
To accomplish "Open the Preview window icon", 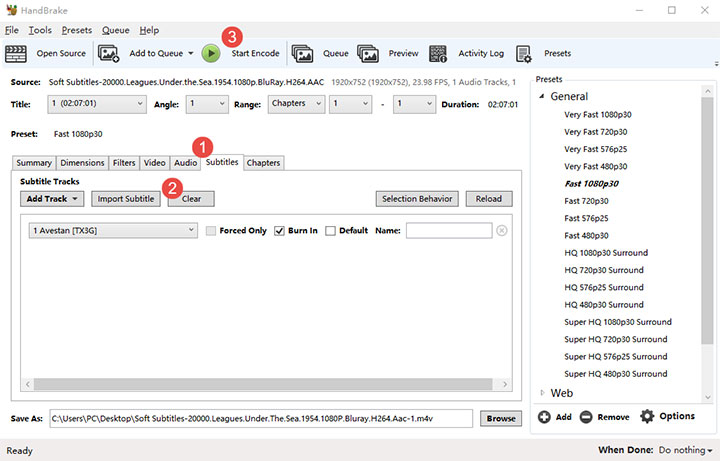I will pyautogui.click(x=368, y=53).
